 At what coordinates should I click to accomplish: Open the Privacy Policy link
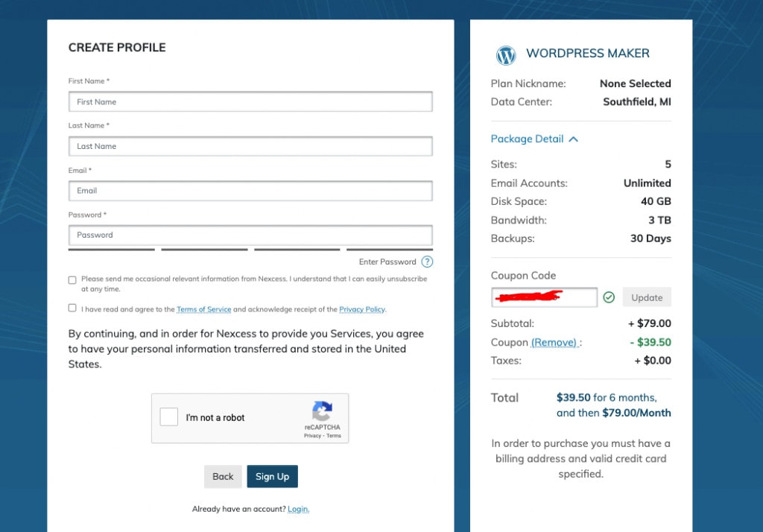click(362, 309)
